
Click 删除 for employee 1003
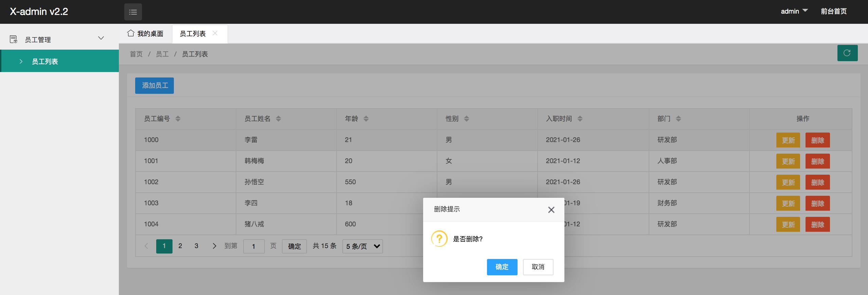click(x=817, y=203)
